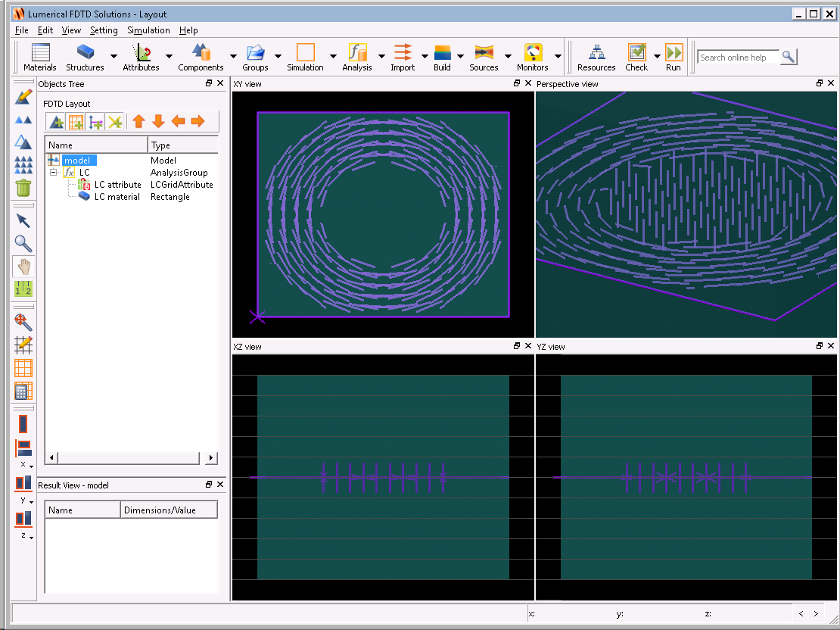Click the Monitors toolbar icon
This screenshot has height=630, width=840.
tap(533, 52)
